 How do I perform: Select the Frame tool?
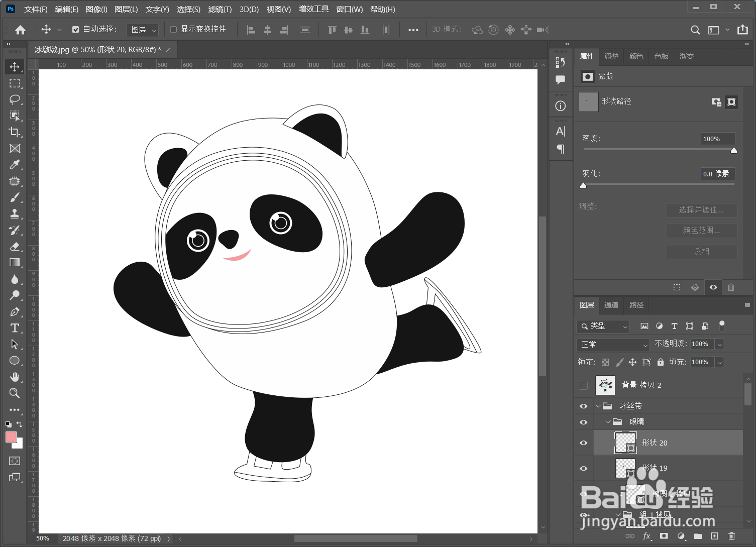[15, 148]
